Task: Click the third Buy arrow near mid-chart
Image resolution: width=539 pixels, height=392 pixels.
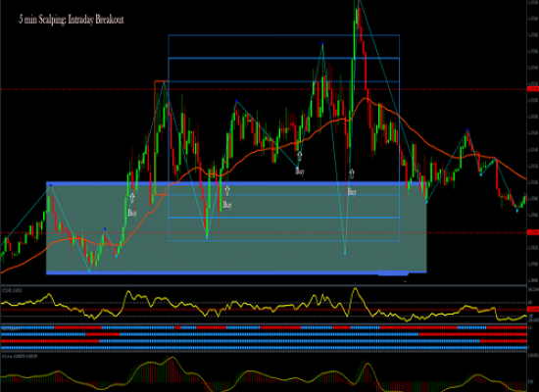Action: coord(300,157)
